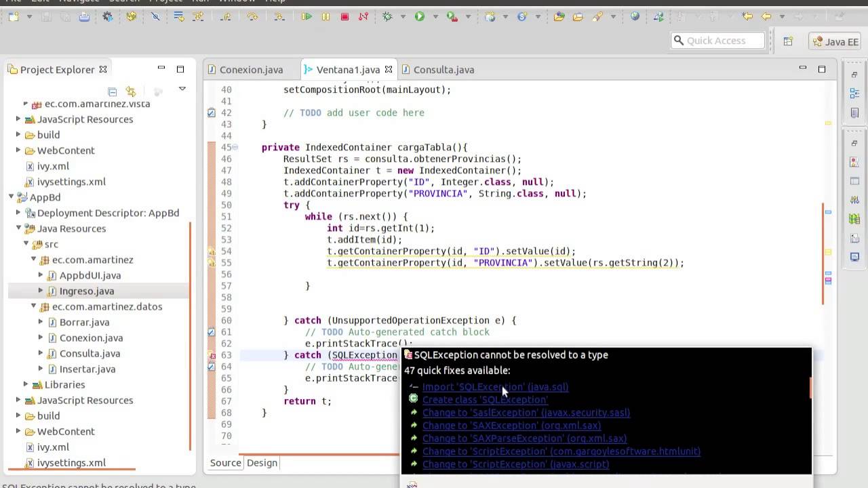Click the Suspend (pause) debug icon

point(325,17)
